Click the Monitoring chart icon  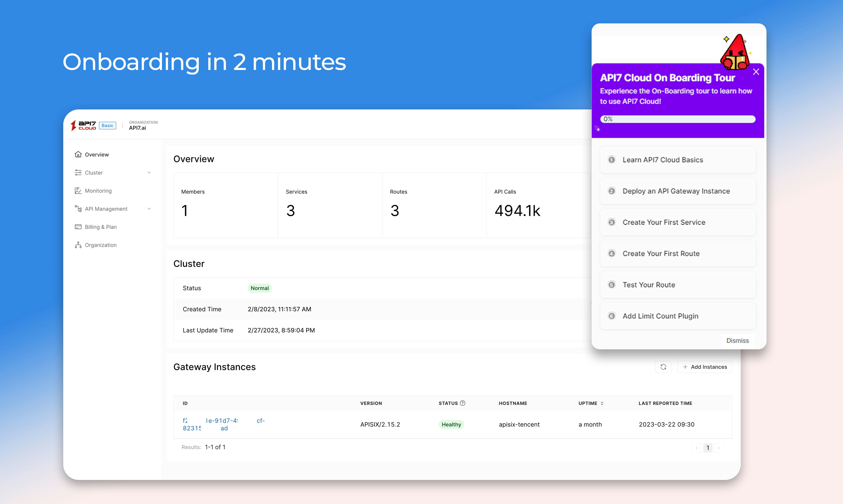78,191
